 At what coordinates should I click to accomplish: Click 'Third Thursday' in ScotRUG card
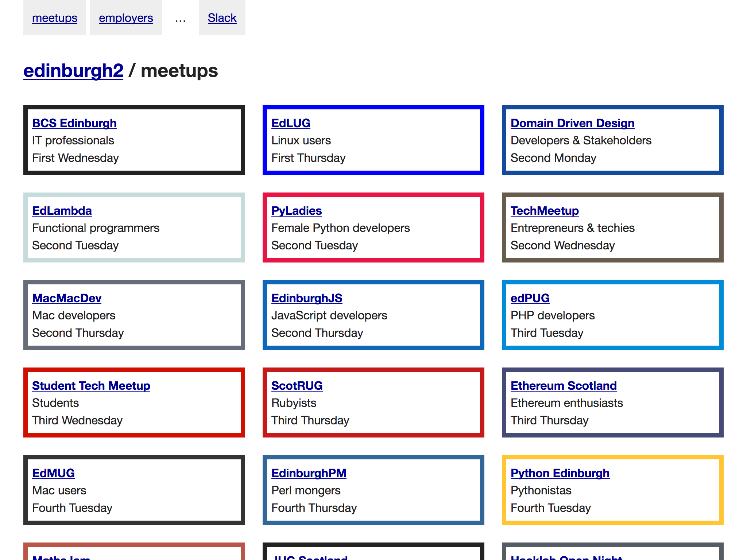[x=310, y=420]
